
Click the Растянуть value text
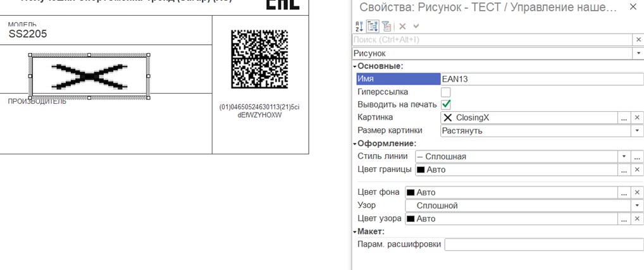click(x=462, y=131)
